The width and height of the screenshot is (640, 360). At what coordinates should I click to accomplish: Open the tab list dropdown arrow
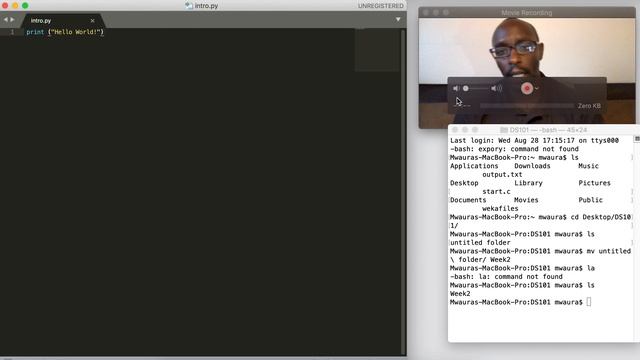pyautogui.click(x=398, y=19)
